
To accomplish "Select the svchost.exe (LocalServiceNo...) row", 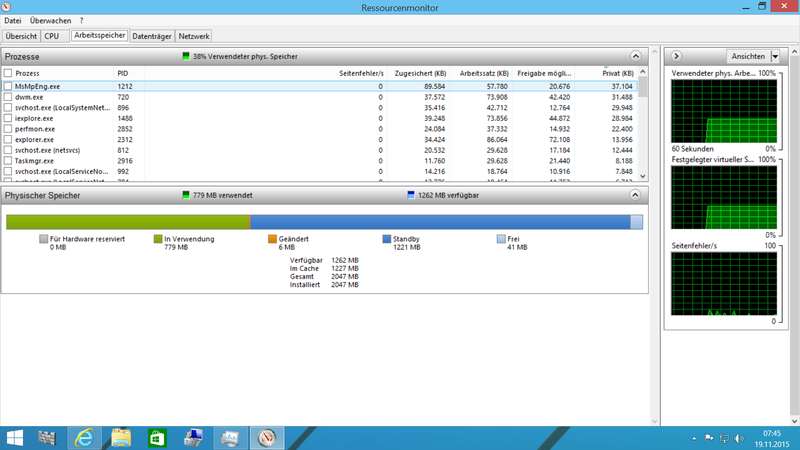I will (x=319, y=171).
